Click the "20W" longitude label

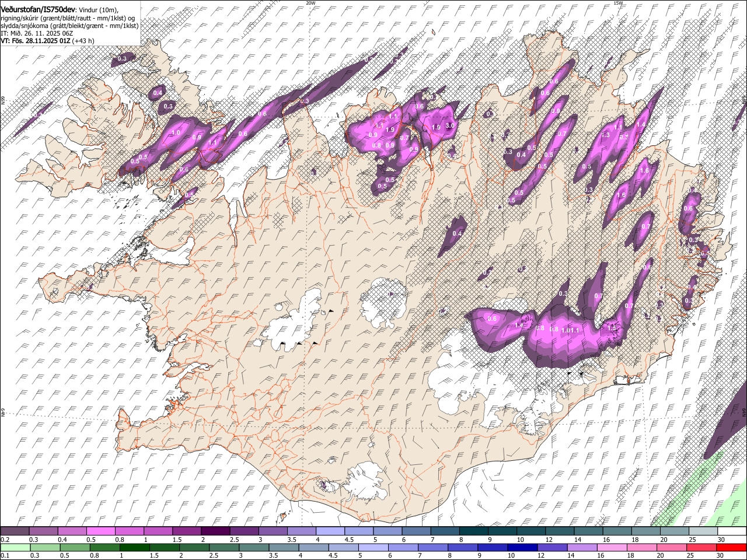coord(310,3)
